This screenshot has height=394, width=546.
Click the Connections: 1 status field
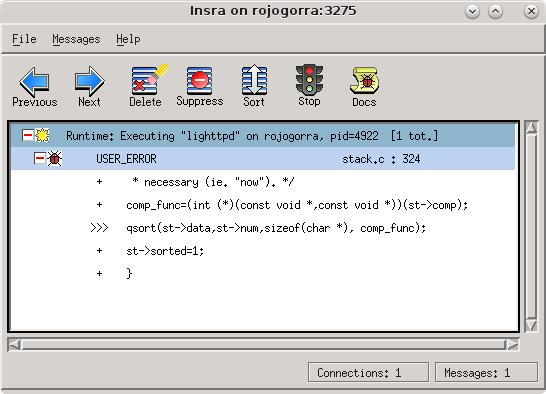pyautogui.click(x=368, y=373)
